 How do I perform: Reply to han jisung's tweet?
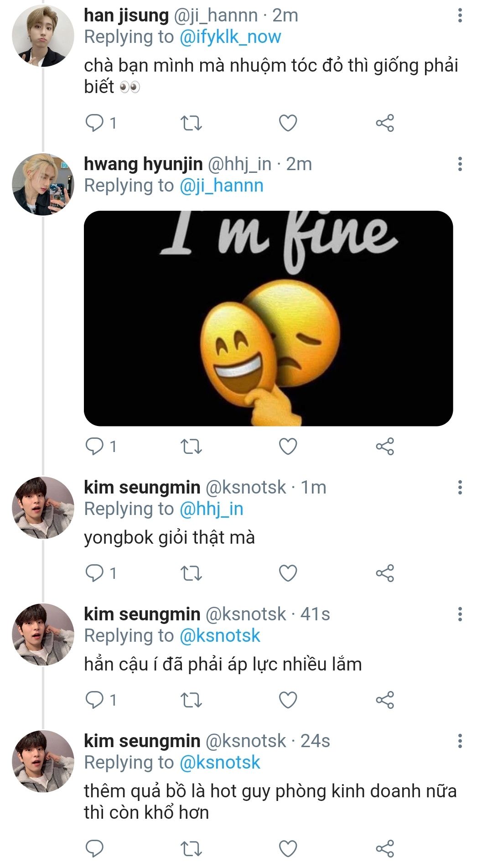click(x=95, y=123)
